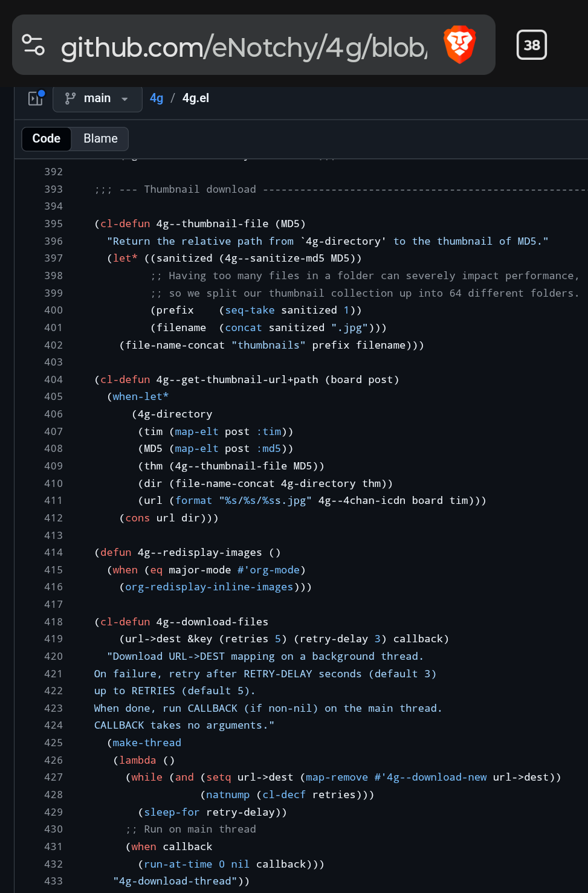
Task: Click the Thumbnail download section comment
Action: click(340, 189)
